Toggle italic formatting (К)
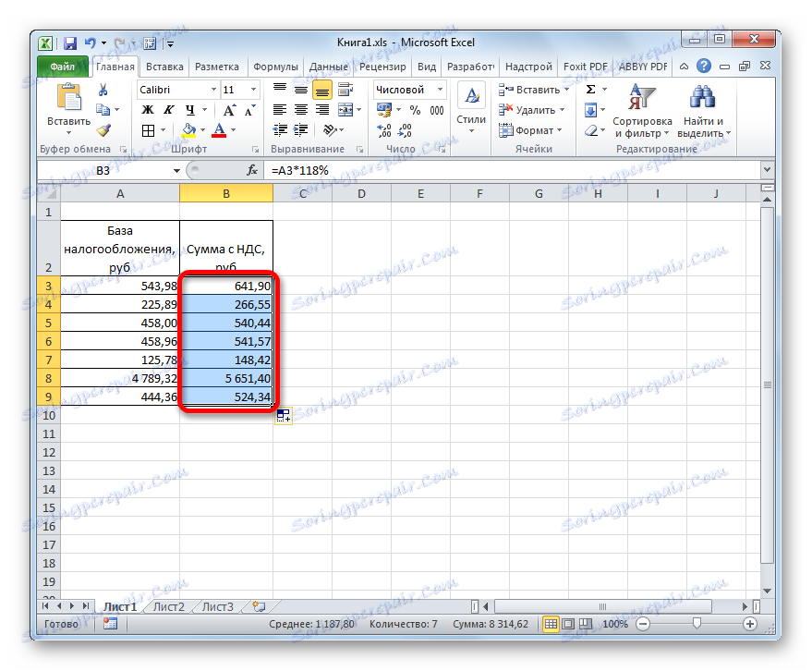This screenshot has height=671, width=812. pos(169,110)
